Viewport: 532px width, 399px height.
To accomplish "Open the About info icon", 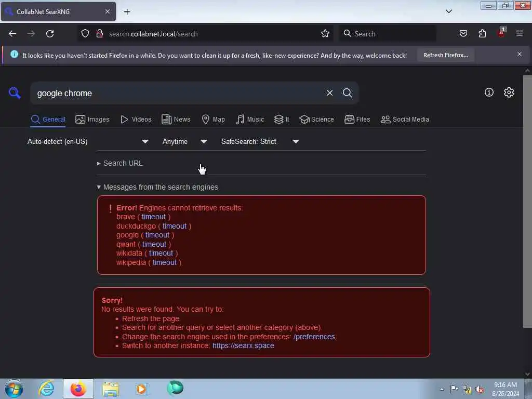I will coord(489,92).
